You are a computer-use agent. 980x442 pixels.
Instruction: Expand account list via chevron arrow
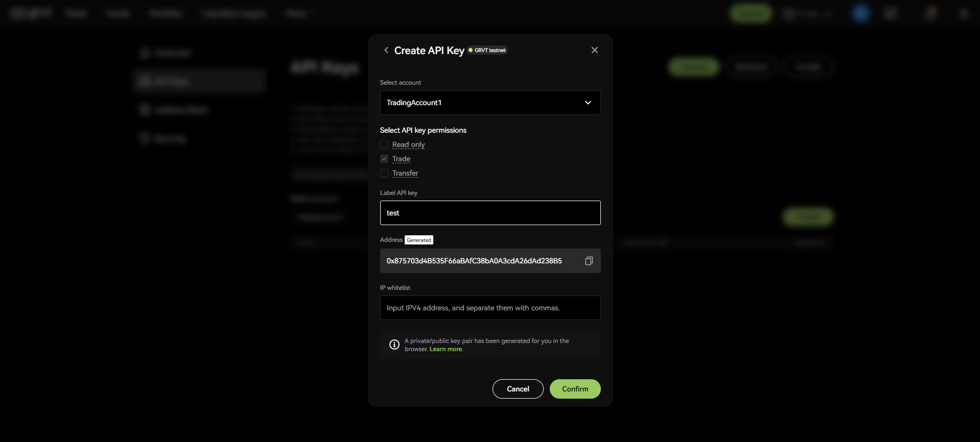(588, 103)
